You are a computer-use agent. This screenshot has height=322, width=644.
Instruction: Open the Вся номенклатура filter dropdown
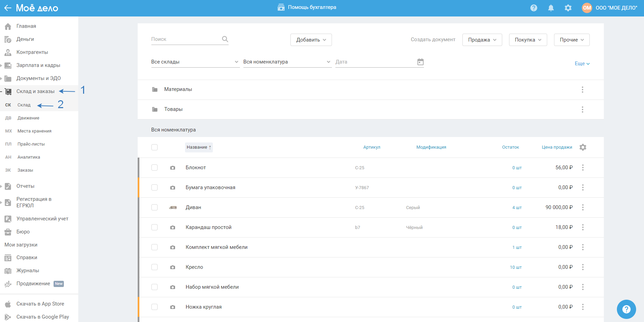tap(287, 62)
